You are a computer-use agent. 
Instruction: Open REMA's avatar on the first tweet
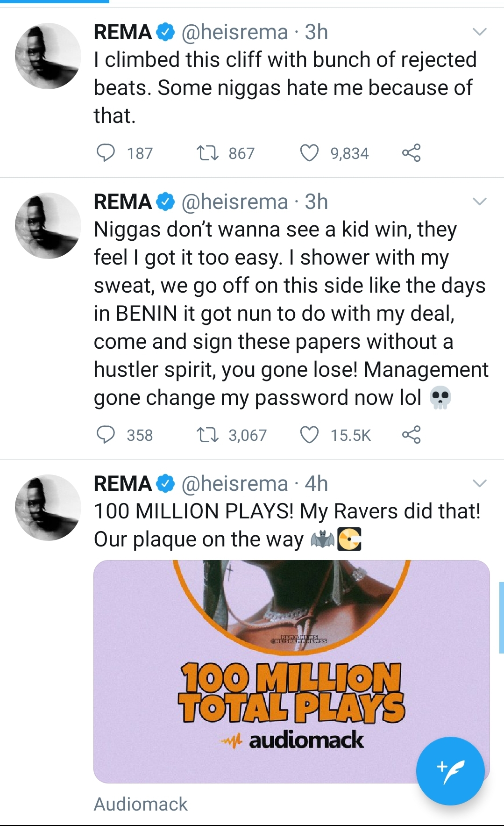click(48, 56)
